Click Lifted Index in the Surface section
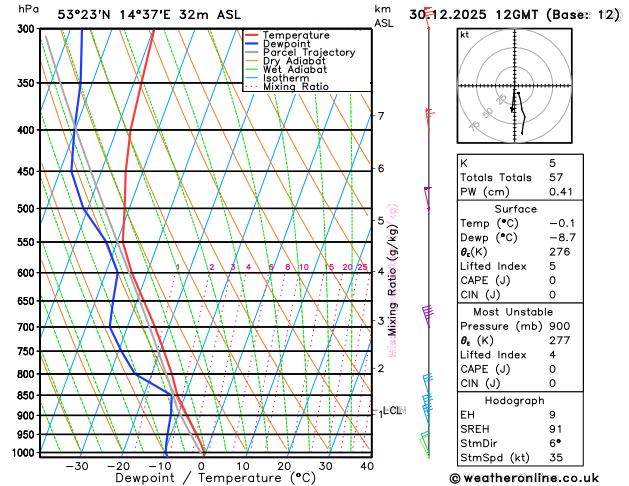This screenshot has width=629, height=486. 493,266
